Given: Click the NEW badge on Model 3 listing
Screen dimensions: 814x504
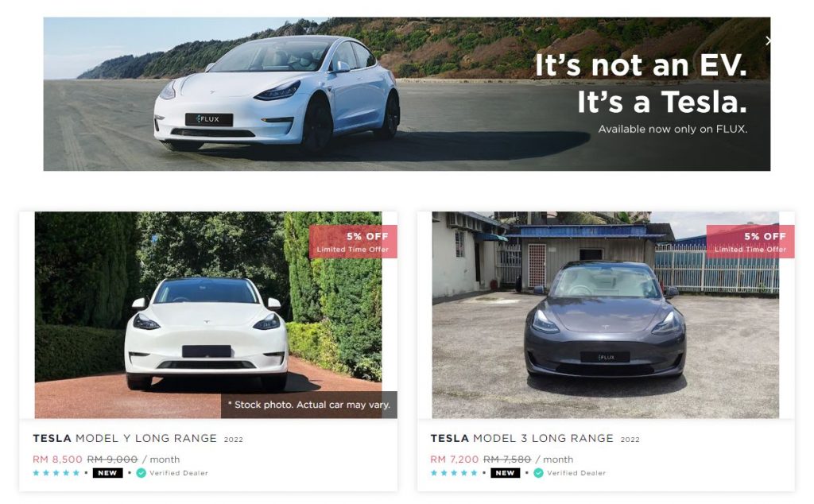Looking at the screenshot, I should coord(505,473).
